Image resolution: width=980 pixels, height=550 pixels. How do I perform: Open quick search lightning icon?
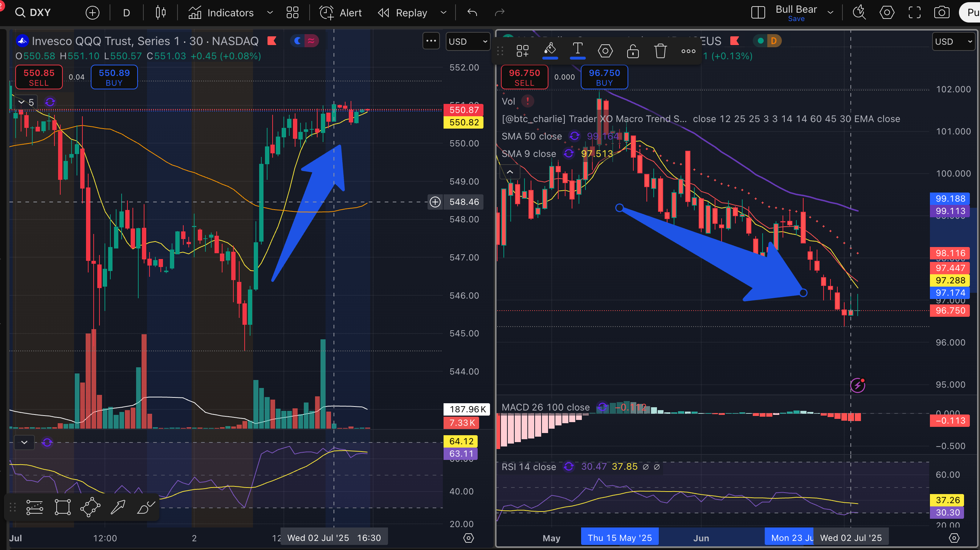(859, 13)
